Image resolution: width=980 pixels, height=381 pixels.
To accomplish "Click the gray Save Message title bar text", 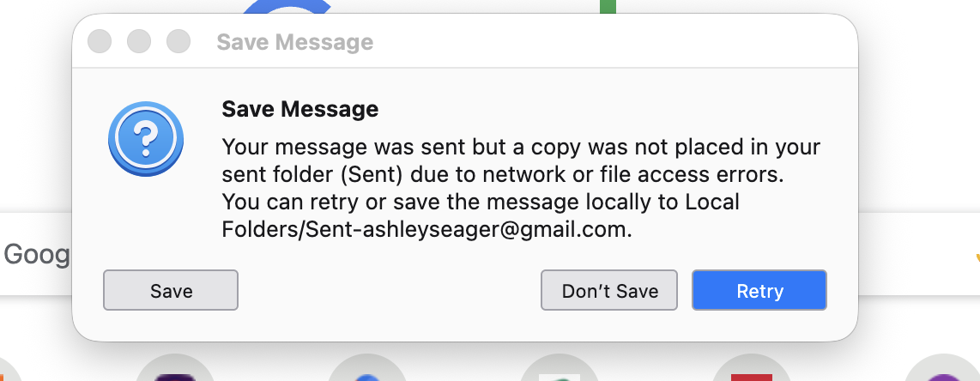I will [294, 42].
